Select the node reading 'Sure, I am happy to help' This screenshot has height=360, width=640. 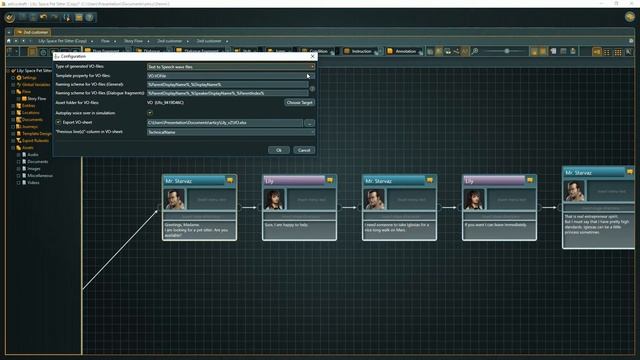click(299, 207)
